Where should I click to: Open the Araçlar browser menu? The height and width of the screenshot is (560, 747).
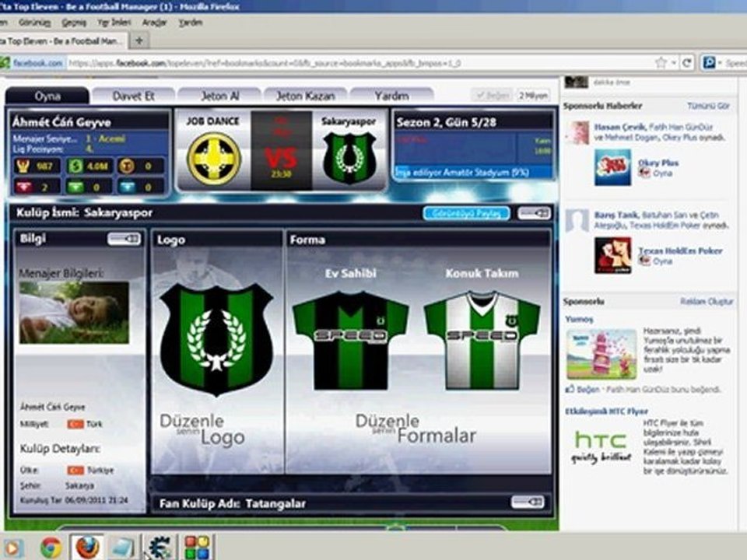(x=154, y=23)
